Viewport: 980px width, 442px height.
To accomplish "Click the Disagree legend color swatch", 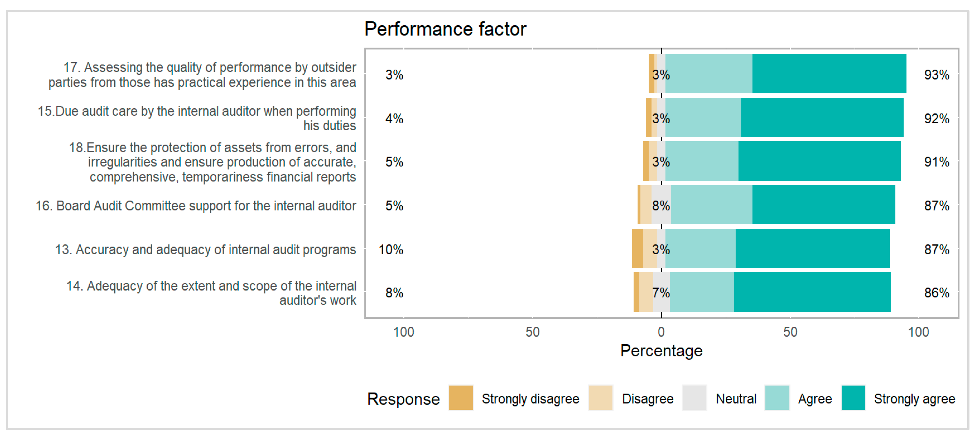I will pyautogui.click(x=600, y=398).
